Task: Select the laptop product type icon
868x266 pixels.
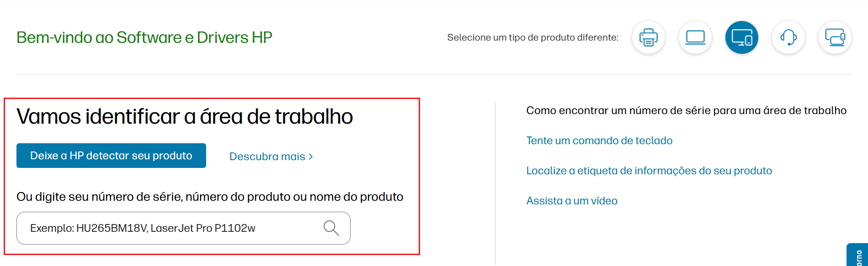Action: click(695, 37)
